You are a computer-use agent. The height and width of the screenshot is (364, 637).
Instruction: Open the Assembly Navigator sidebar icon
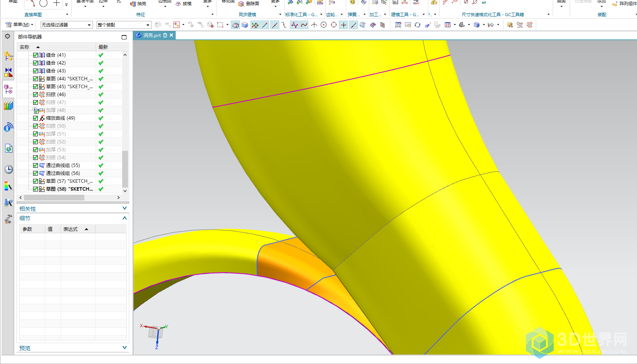click(8, 56)
